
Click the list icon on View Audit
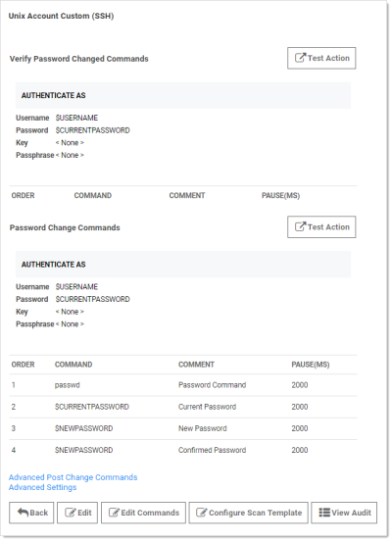(324, 513)
